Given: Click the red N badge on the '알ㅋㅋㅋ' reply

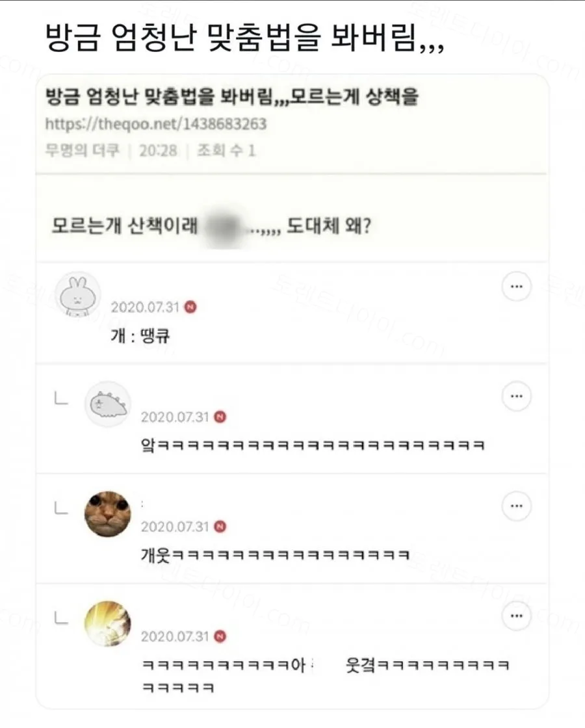Looking at the screenshot, I should (x=220, y=417).
